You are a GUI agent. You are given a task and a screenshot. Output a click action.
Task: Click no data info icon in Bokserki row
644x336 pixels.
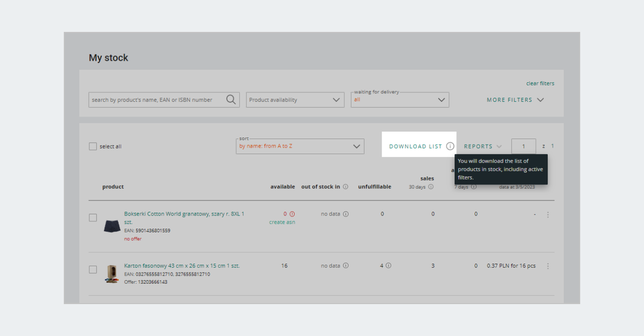tap(346, 214)
